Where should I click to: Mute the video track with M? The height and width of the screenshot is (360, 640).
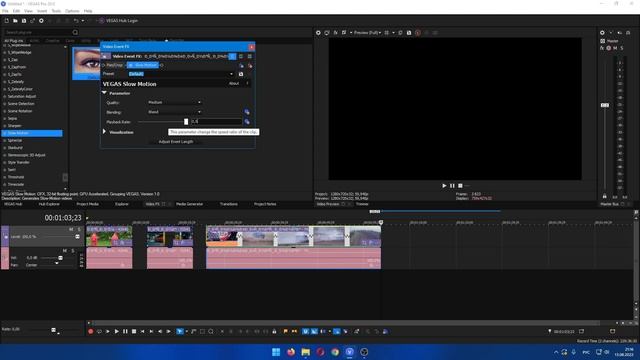[x=71, y=230]
